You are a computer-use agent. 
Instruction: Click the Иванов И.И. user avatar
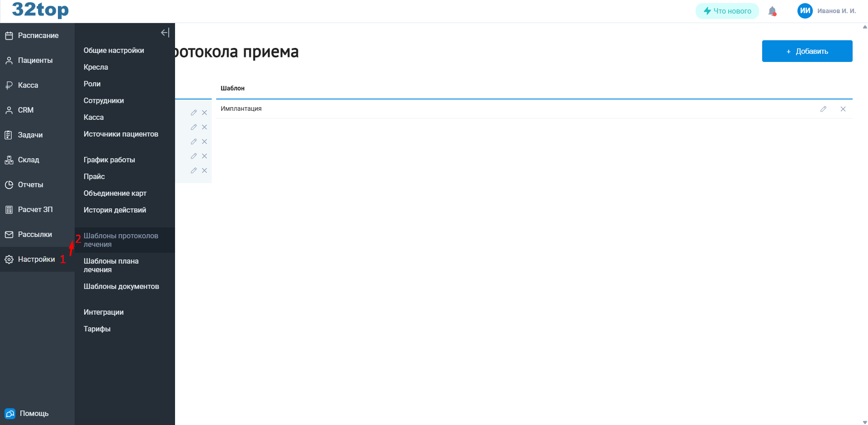(805, 10)
